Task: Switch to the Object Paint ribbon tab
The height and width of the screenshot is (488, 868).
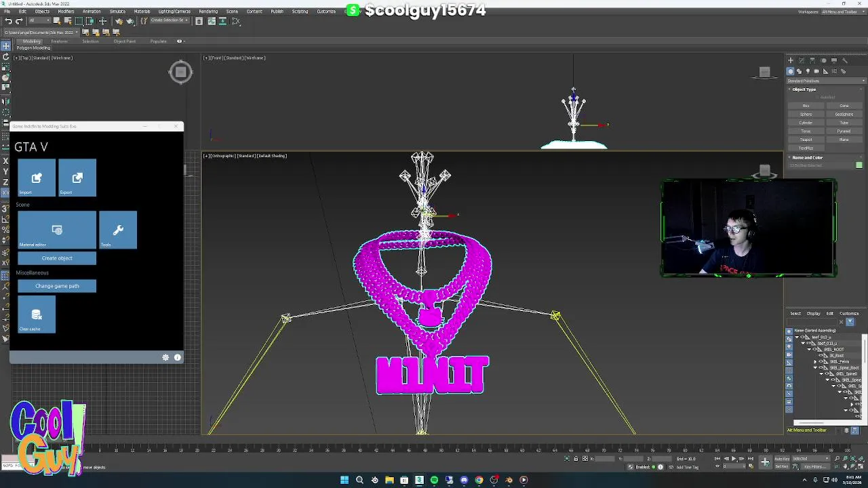Action: click(125, 41)
